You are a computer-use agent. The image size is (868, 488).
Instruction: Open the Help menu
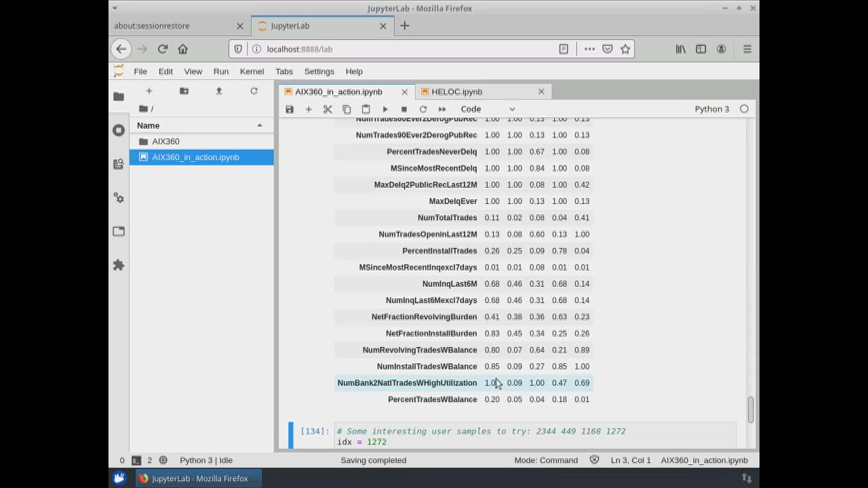(354, 71)
